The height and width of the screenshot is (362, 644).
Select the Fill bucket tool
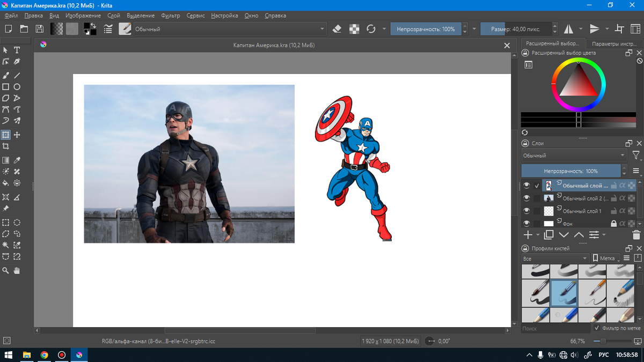(6, 183)
